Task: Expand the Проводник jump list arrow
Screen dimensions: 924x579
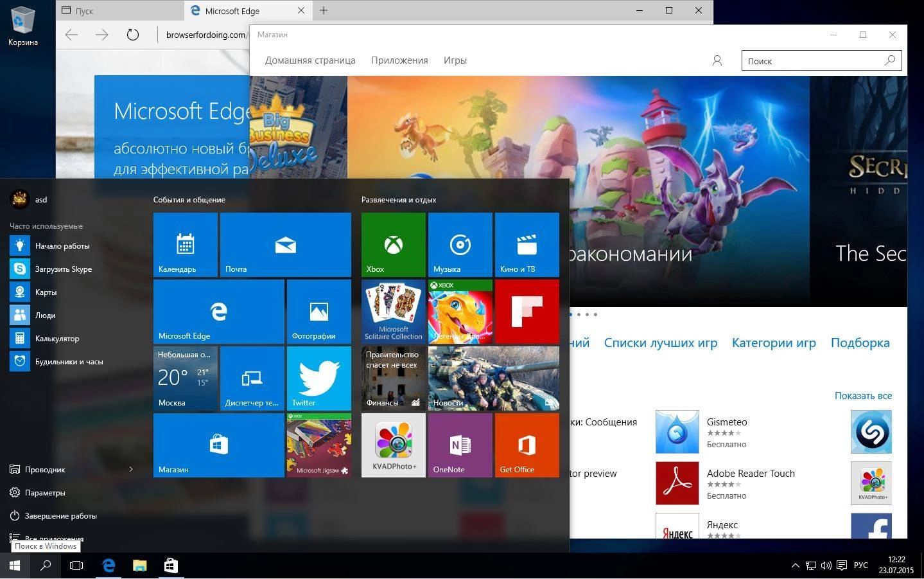Action: click(131, 469)
